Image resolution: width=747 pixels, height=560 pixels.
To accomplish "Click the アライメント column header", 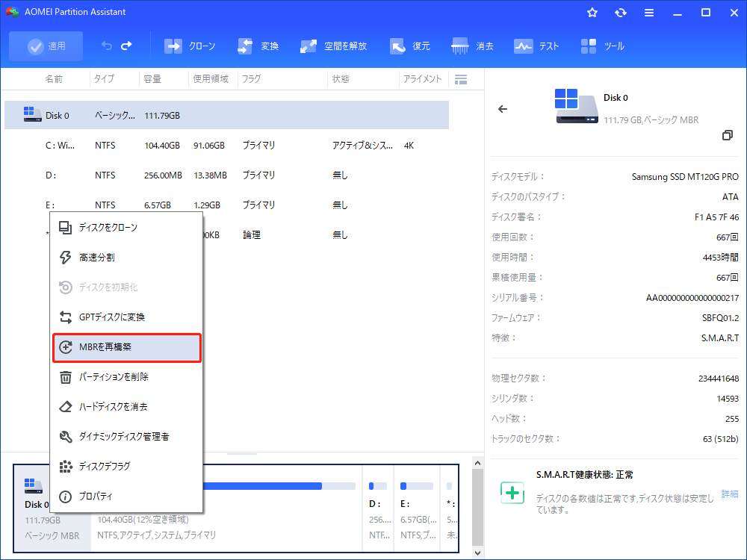I will (x=423, y=79).
